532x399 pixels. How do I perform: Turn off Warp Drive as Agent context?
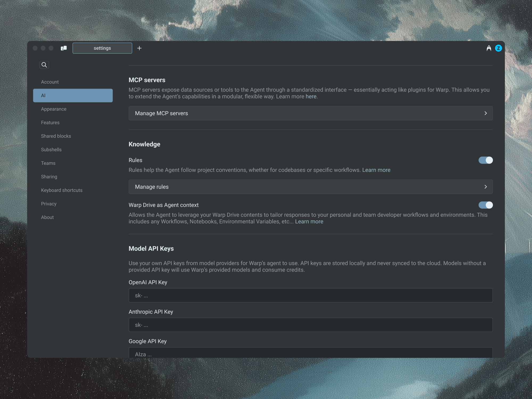pos(485,205)
